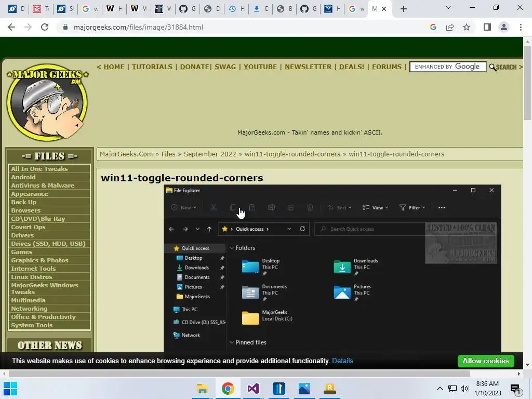The width and height of the screenshot is (532, 399).
Task: Go back using browser back arrow
Action: [x=11, y=27]
